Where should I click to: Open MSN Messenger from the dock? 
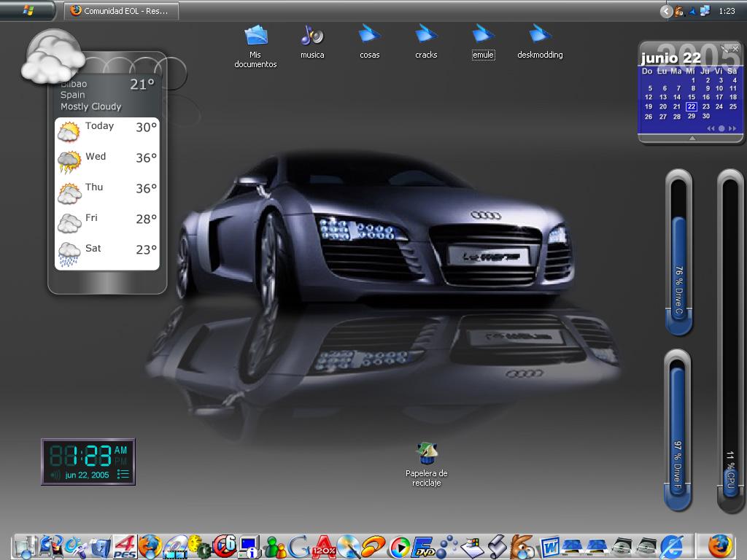tap(275, 546)
